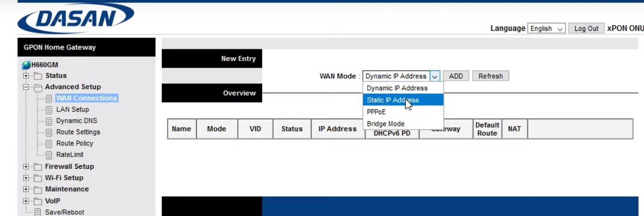Click the DASAN logo
This screenshot has width=644, height=216.
pos(76,19)
